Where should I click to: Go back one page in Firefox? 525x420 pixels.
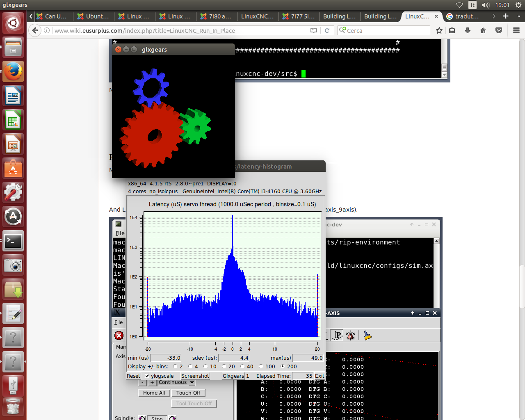coord(35,30)
